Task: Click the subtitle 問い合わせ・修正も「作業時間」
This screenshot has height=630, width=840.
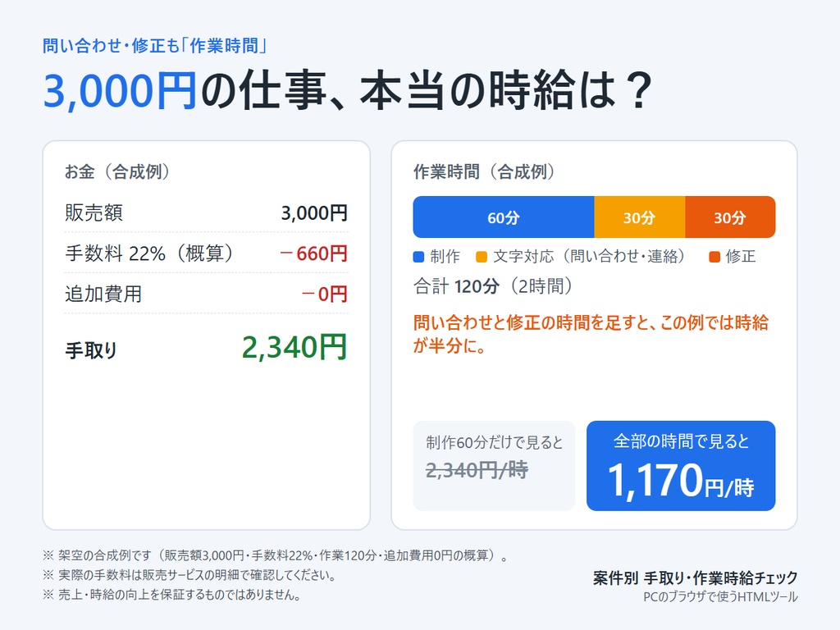Action: 154,46
